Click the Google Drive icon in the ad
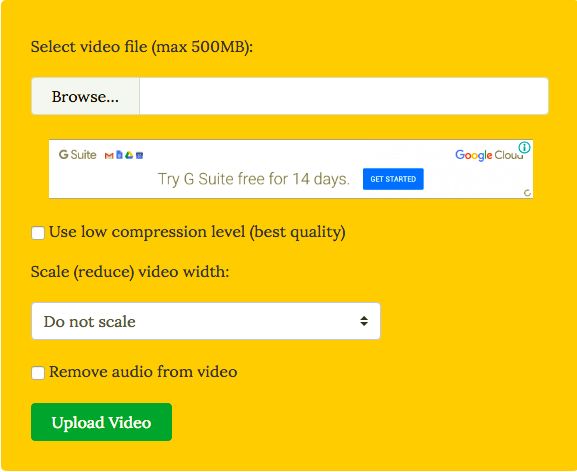This screenshot has width=577, height=472. coord(129,155)
